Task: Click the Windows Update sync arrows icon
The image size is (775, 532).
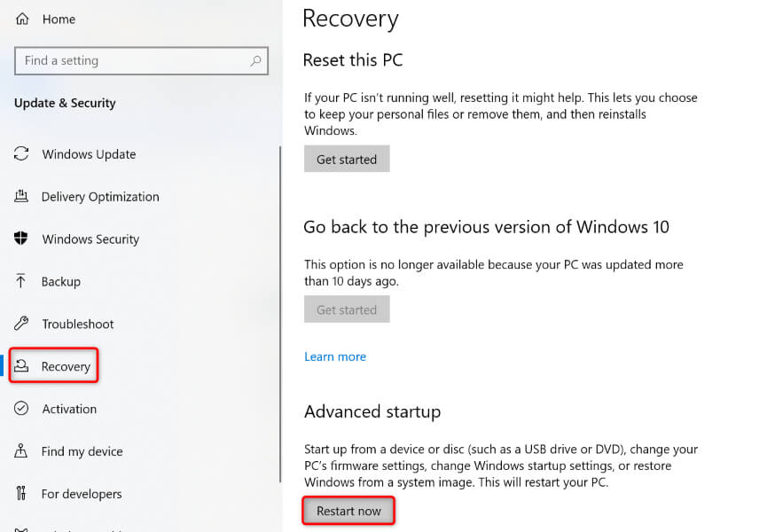Action: click(x=22, y=154)
